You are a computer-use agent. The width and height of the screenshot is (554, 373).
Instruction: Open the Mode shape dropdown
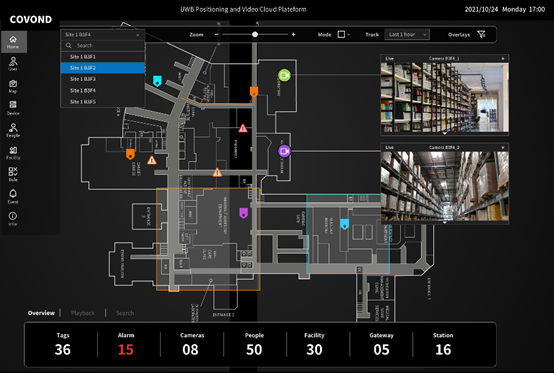click(343, 34)
